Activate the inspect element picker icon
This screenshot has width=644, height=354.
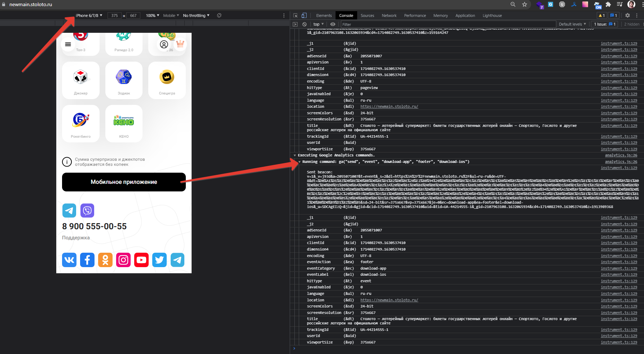[295, 16]
